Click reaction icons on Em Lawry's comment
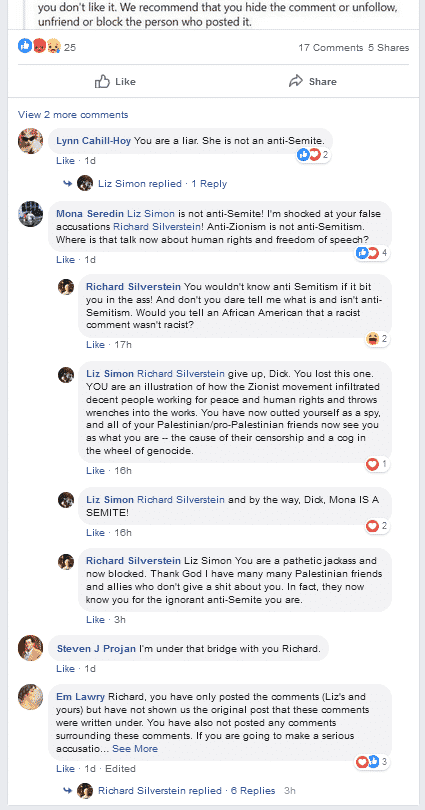This screenshot has height=810, width=425. pyautogui.click(x=372, y=761)
